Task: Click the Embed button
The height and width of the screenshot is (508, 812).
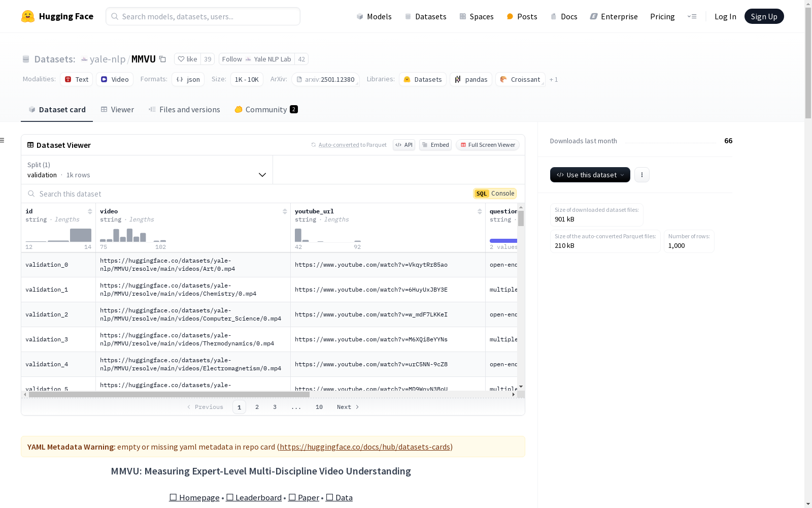Action: click(435, 145)
